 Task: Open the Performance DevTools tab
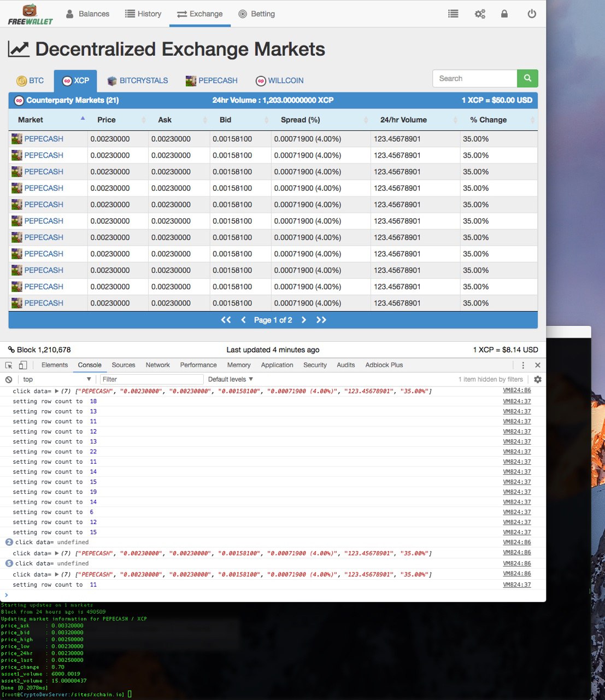pyautogui.click(x=198, y=365)
